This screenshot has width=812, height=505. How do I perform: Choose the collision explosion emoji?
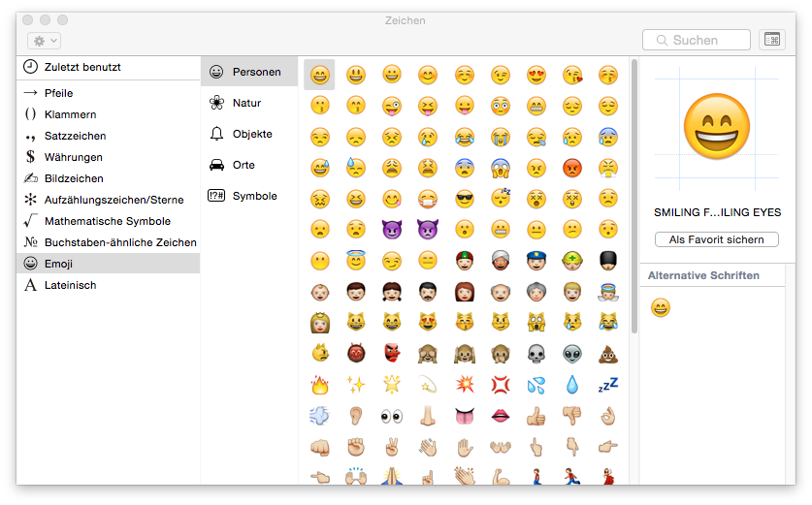[x=465, y=385]
